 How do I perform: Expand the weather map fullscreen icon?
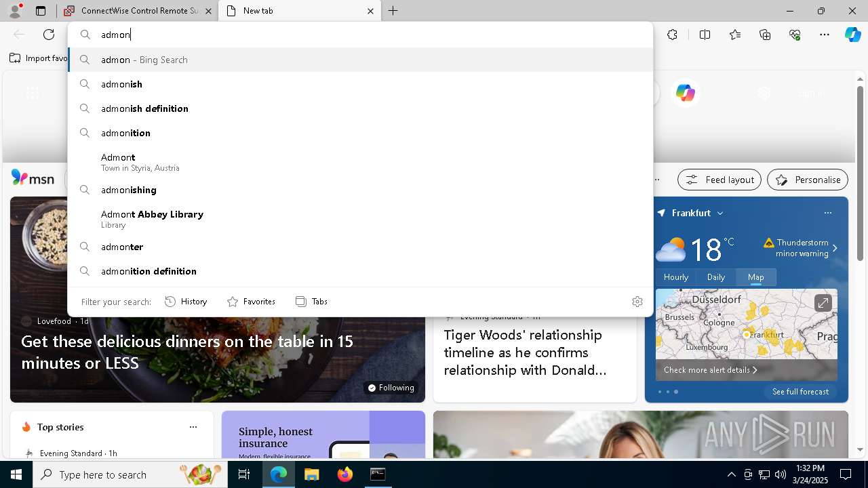click(x=823, y=303)
